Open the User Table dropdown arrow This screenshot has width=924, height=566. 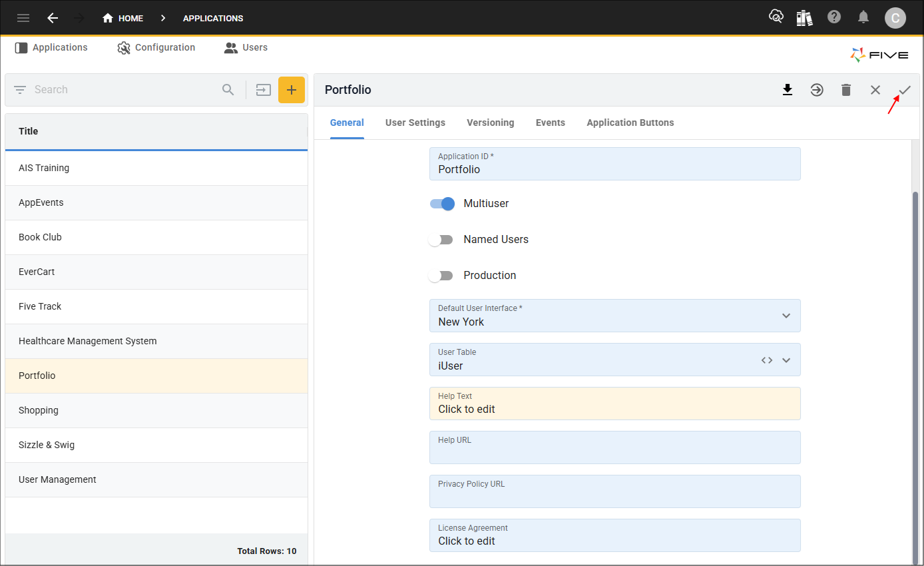click(x=786, y=360)
